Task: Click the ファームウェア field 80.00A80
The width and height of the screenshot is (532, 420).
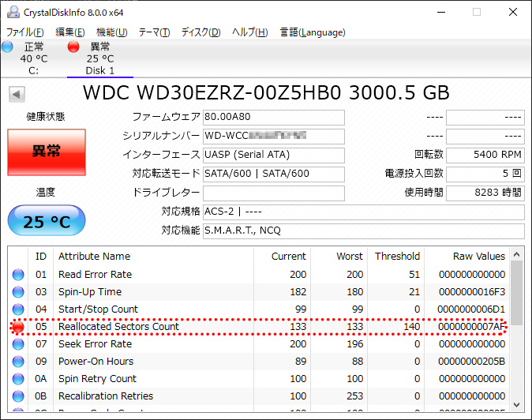Action: tap(273, 117)
